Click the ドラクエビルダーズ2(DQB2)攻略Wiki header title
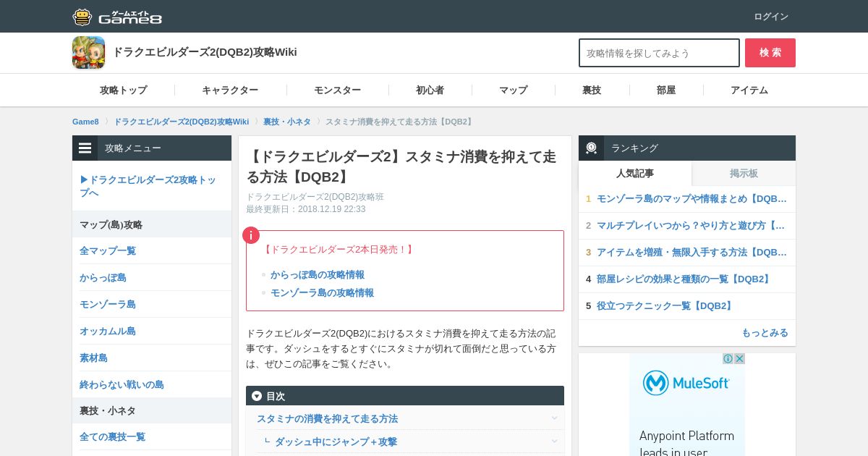Viewport: 868px width, 456px height. point(205,52)
